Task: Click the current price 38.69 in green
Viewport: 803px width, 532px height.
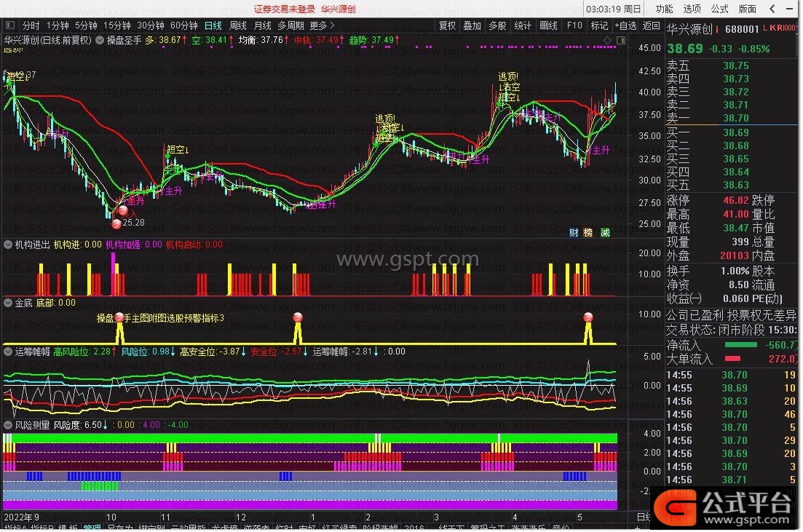Action: click(x=685, y=49)
